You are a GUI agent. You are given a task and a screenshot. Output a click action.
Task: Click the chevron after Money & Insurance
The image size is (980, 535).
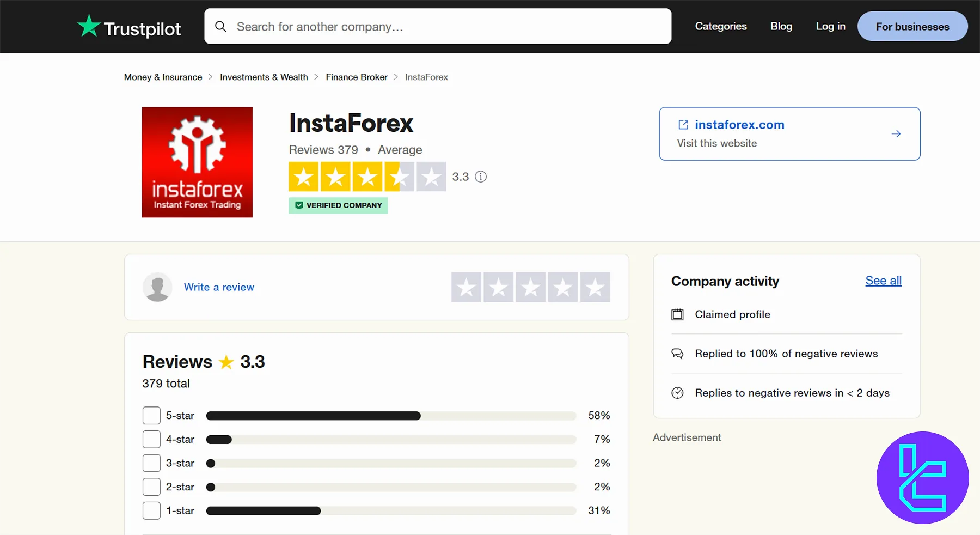pos(211,77)
